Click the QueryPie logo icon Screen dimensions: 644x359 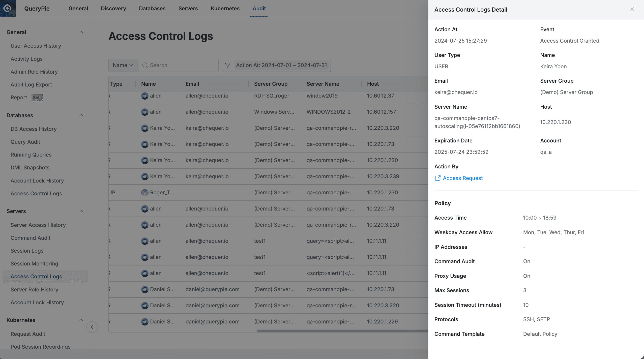click(8, 8)
